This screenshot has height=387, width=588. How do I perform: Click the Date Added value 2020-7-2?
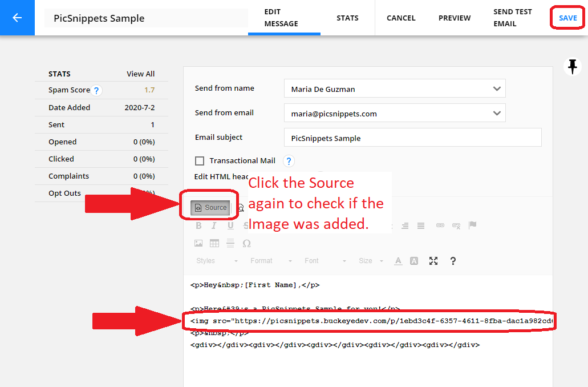140,107
